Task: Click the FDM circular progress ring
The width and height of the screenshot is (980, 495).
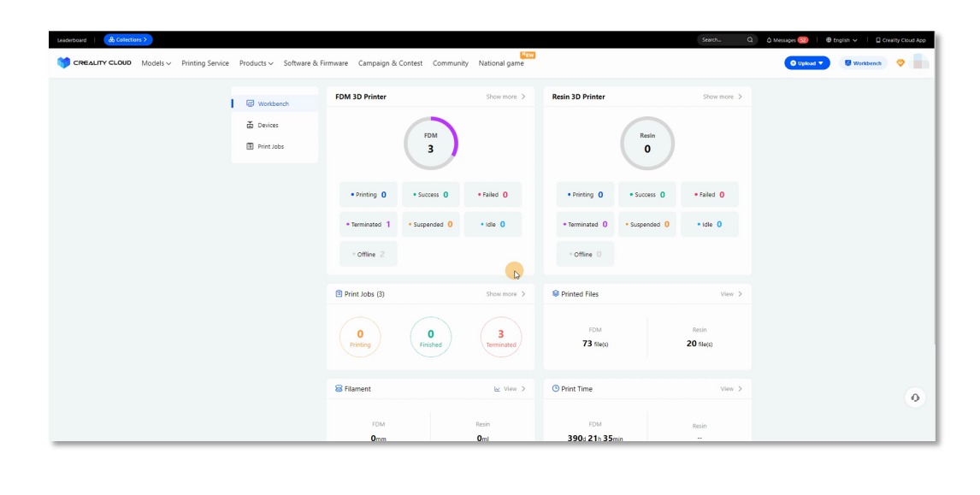Action: [431, 143]
